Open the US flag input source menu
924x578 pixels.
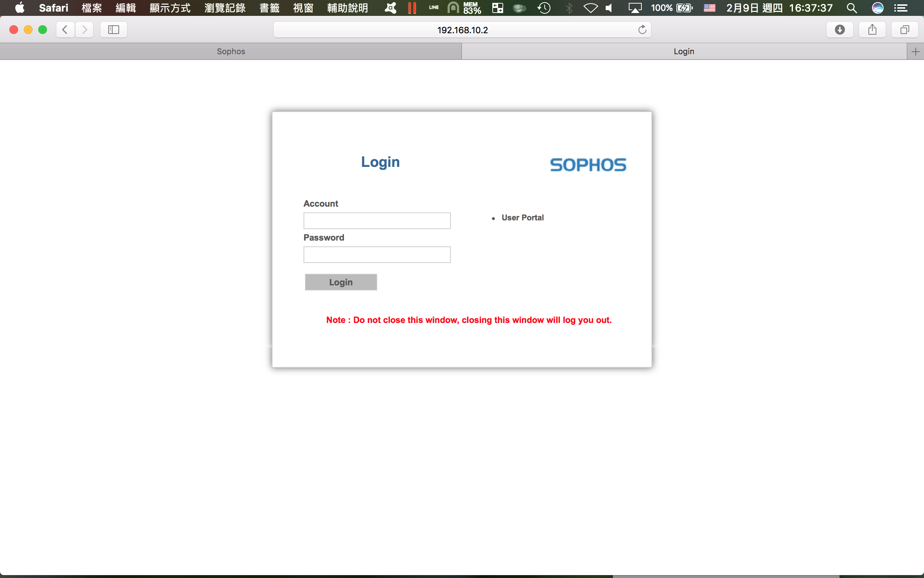[709, 8]
